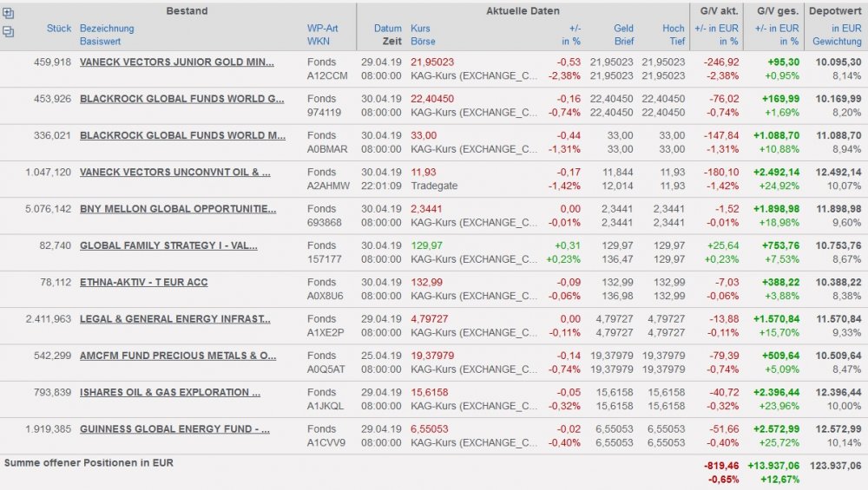This screenshot has height=490, width=868.
Task: Open LEGAL & GENERAL ENERGY INFRAST... position
Action: 174,319
